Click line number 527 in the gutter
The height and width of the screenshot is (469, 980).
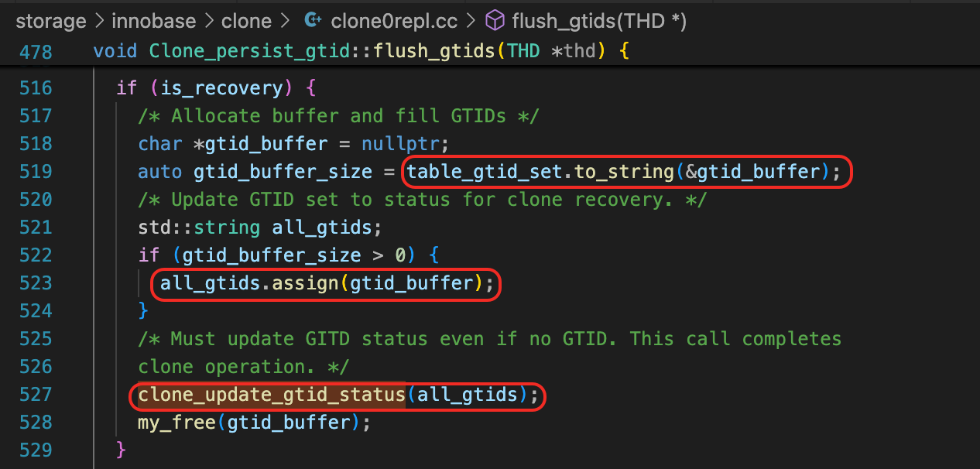[x=36, y=395]
